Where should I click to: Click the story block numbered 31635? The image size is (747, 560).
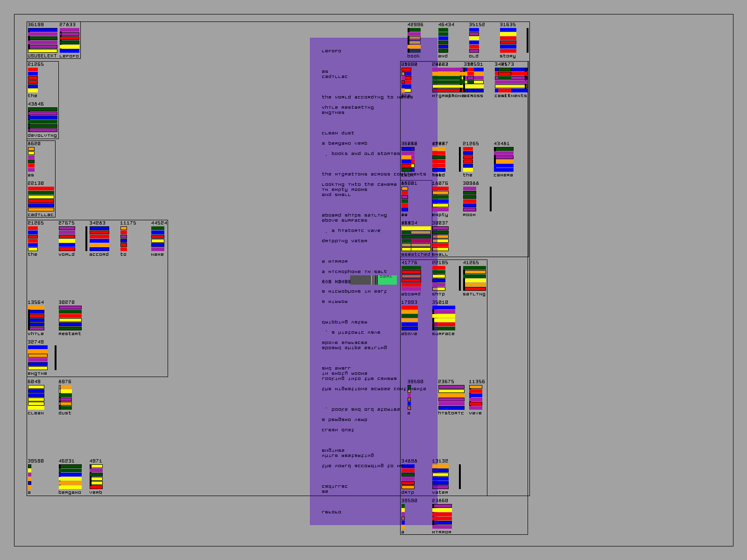pyautogui.click(x=508, y=40)
